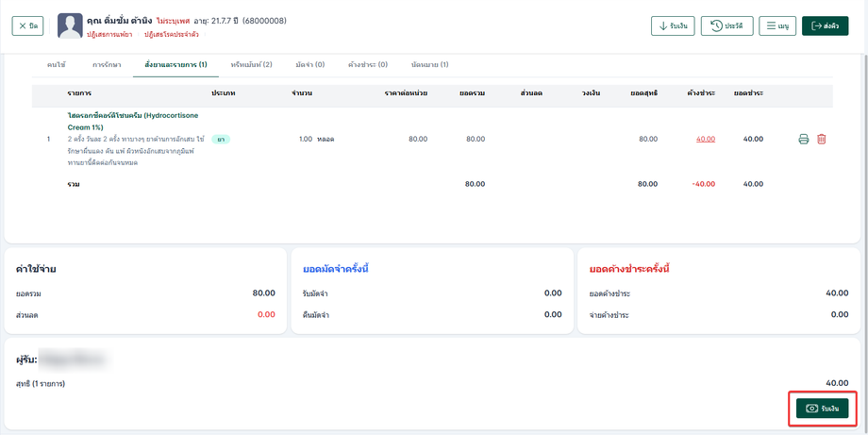
Task: Open the ทรีทเม้นท์ (2) tab
Action: pos(251,65)
